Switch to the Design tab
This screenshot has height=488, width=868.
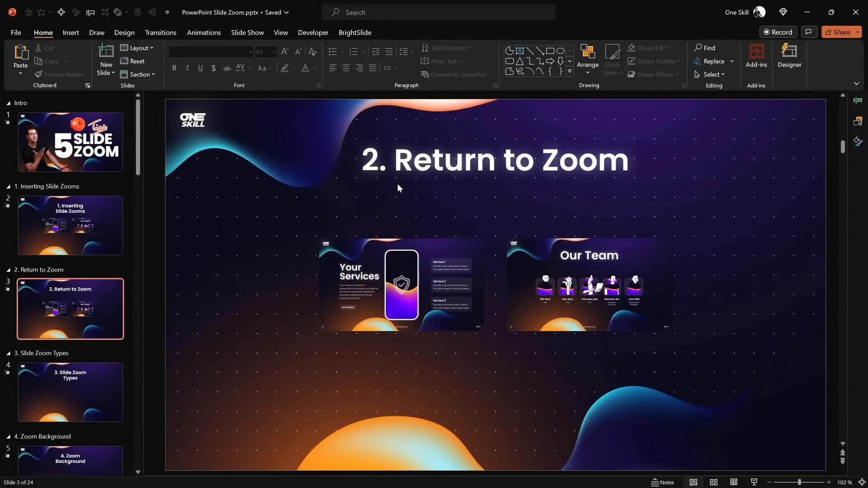click(124, 33)
